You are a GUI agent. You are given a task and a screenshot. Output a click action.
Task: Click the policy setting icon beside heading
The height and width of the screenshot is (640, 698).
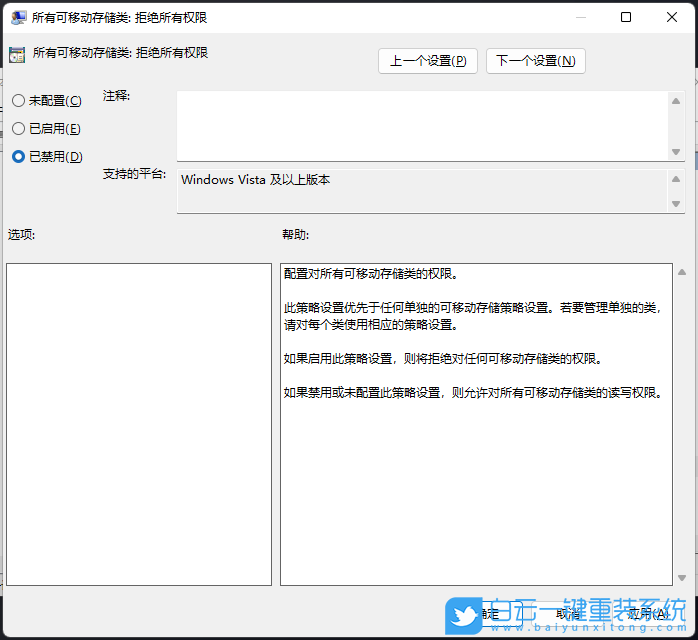coord(17,55)
